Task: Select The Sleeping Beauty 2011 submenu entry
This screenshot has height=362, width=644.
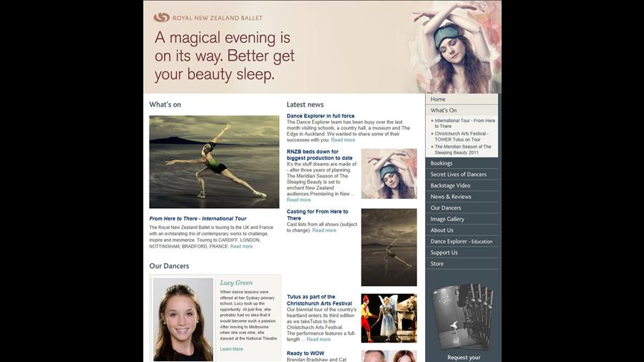Action: click(462, 150)
